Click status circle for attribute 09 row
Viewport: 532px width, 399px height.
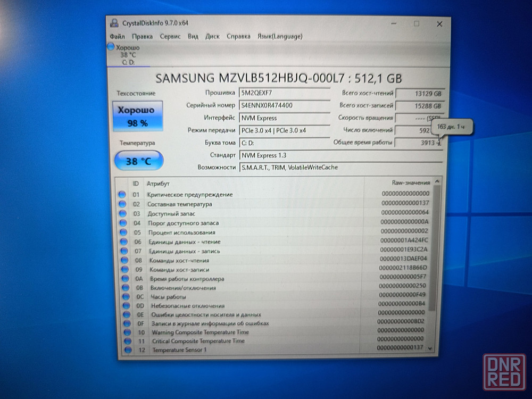124,270
